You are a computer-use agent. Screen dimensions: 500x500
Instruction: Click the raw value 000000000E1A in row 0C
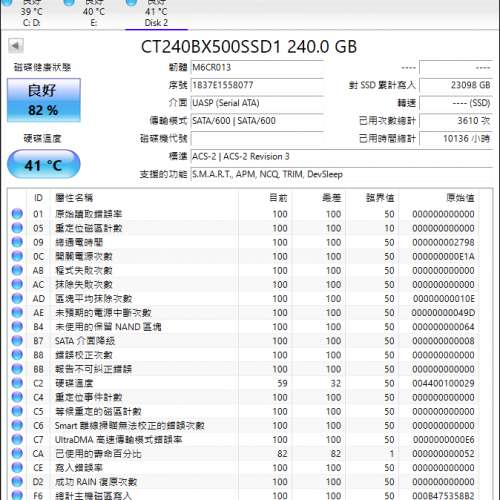(443, 256)
